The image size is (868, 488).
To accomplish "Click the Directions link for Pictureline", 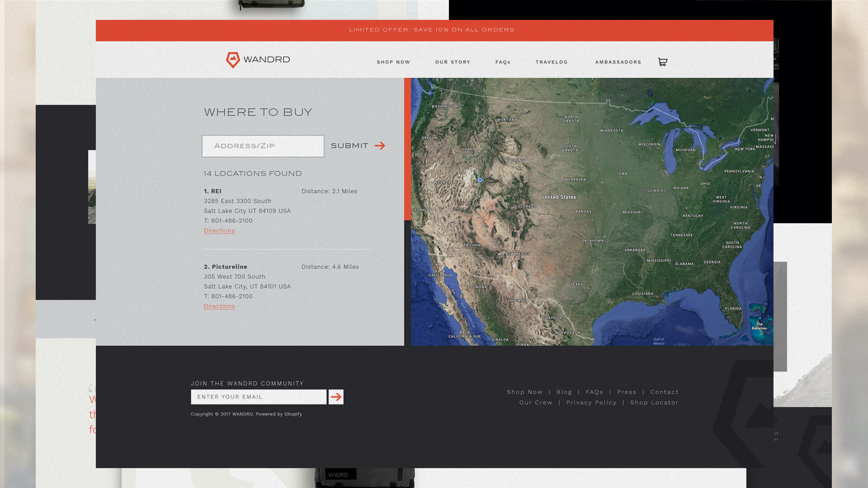I will (x=219, y=306).
